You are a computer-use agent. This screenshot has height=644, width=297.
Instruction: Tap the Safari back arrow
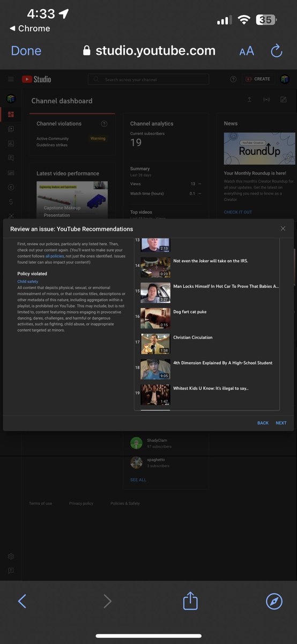pos(22,601)
